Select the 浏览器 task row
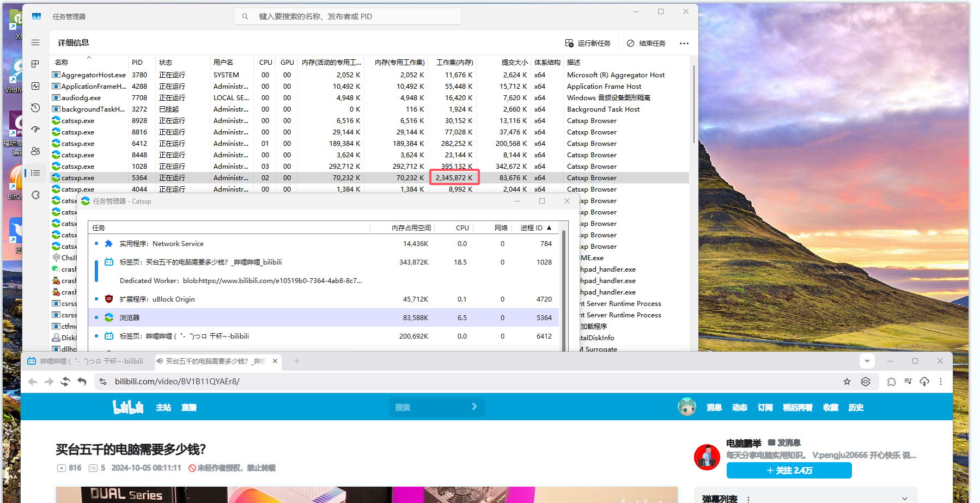The width and height of the screenshot is (980, 503). (x=324, y=317)
